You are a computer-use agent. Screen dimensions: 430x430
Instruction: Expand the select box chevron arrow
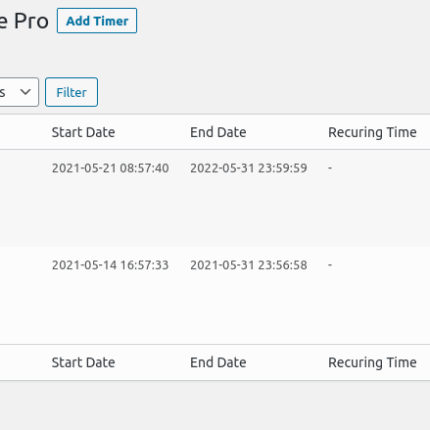point(25,92)
